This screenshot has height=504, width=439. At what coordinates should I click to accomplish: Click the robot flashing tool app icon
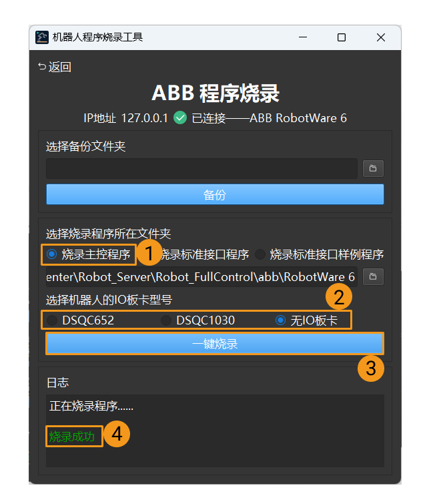click(42, 37)
